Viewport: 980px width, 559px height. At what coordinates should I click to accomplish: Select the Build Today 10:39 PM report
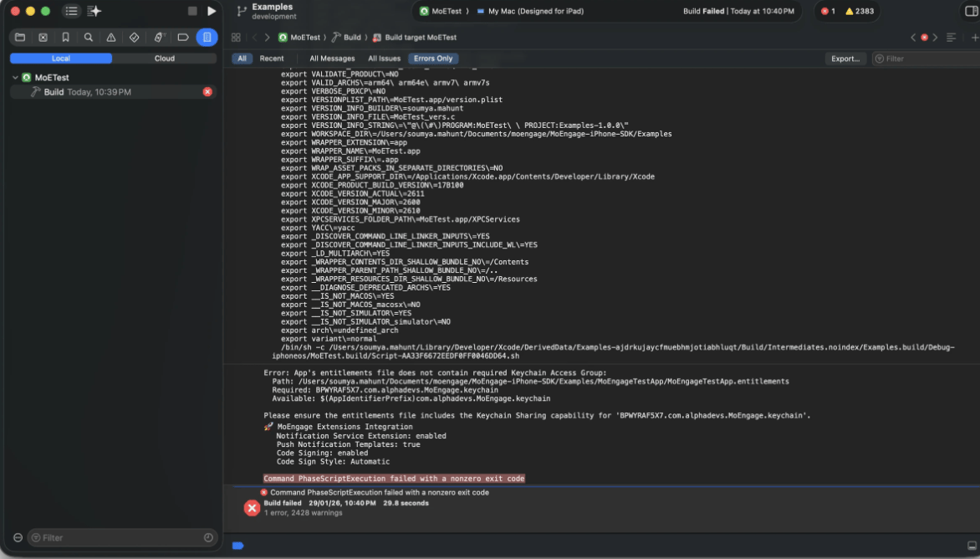114,92
